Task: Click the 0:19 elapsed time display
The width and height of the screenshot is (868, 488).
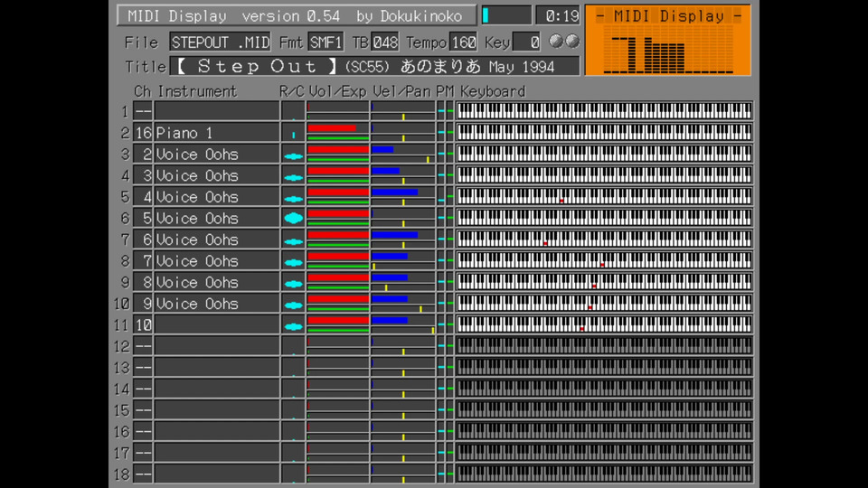Action: (x=557, y=15)
